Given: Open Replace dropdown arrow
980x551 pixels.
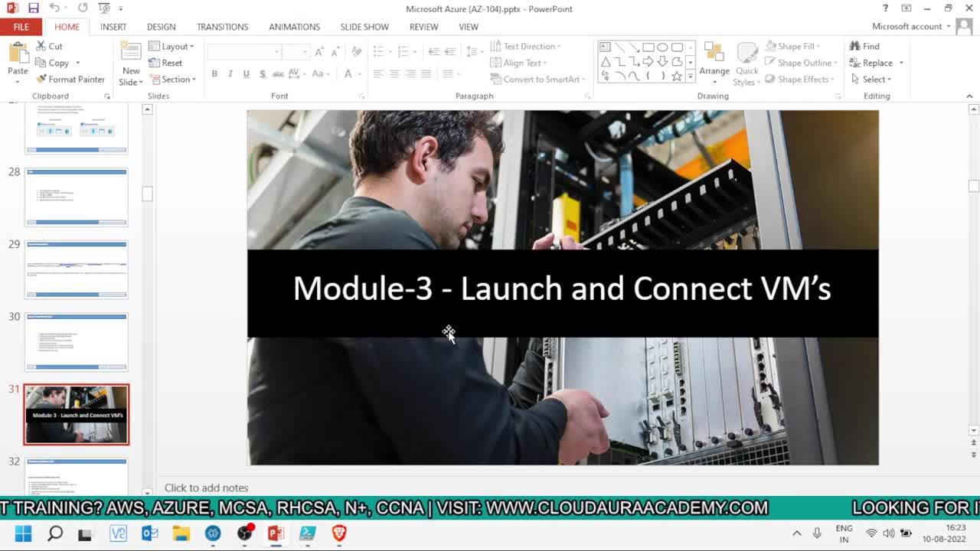Looking at the screenshot, I should pos(901,63).
